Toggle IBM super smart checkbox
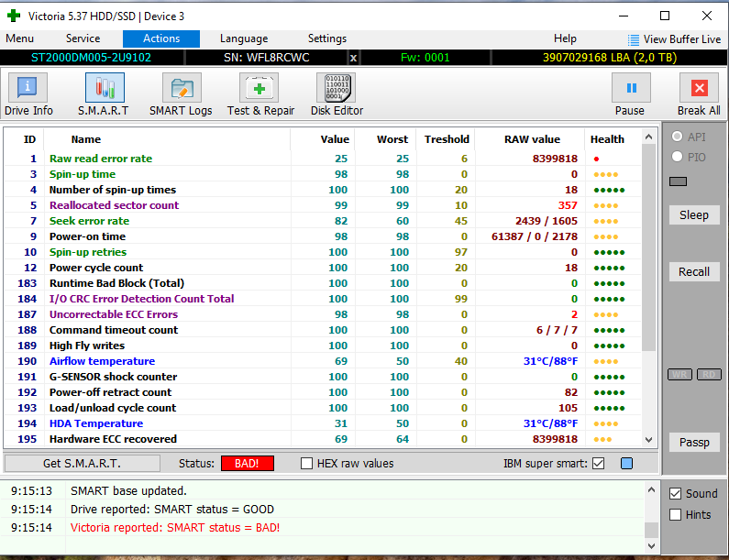 click(x=599, y=464)
